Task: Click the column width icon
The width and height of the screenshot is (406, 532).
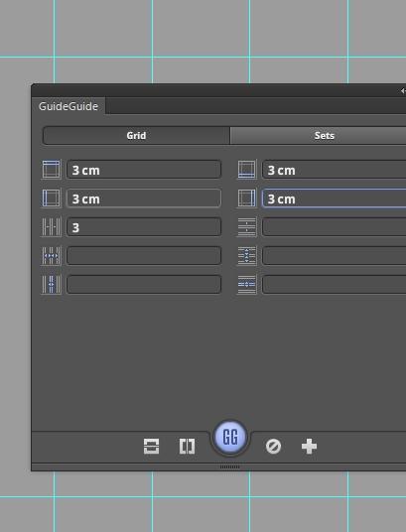Action: tap(52, 255)
